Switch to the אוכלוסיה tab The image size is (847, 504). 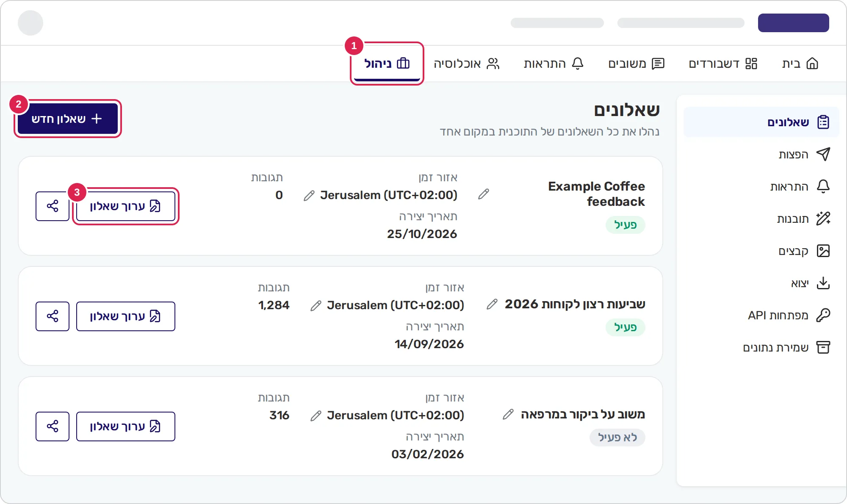467,64
